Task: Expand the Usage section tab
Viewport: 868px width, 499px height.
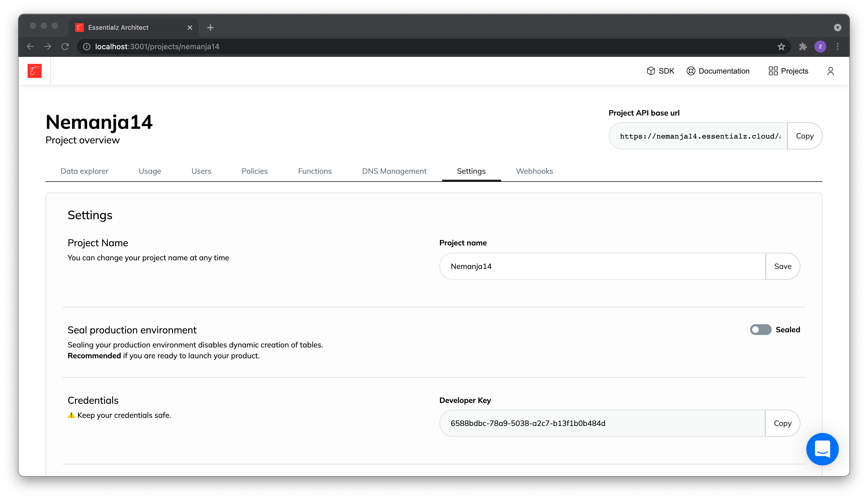Action: [x=150, y=171]
